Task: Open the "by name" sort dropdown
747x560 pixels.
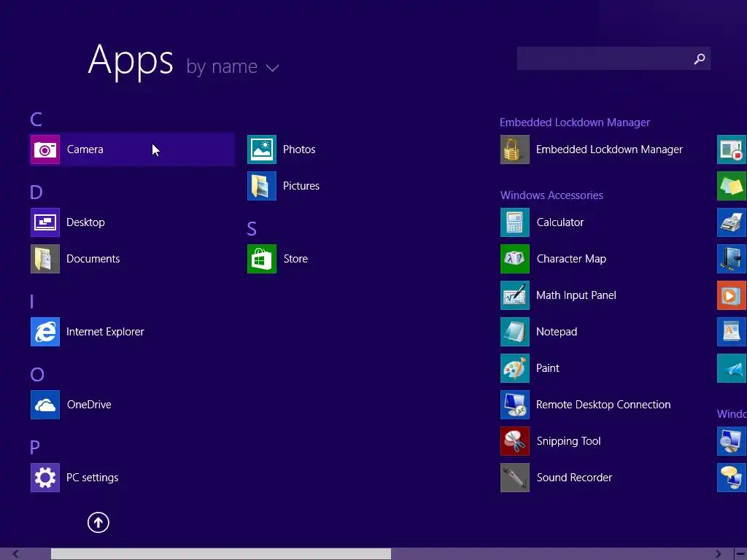Action: [233, 66]
